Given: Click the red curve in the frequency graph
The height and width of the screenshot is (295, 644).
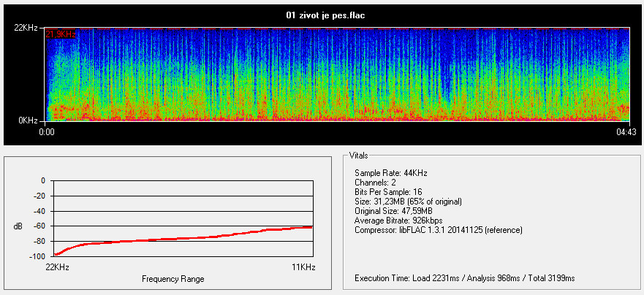Looking at the screenshot, I should [x=183, y=239].
